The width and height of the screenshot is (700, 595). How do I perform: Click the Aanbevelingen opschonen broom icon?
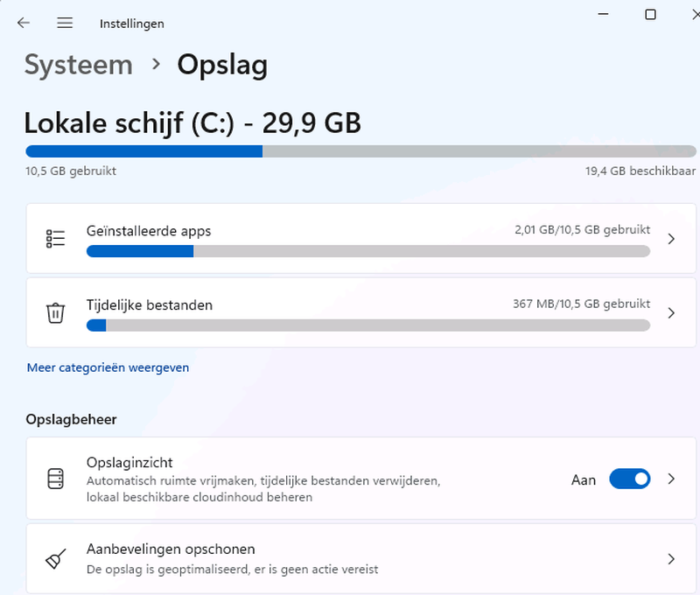click(55, 559)
